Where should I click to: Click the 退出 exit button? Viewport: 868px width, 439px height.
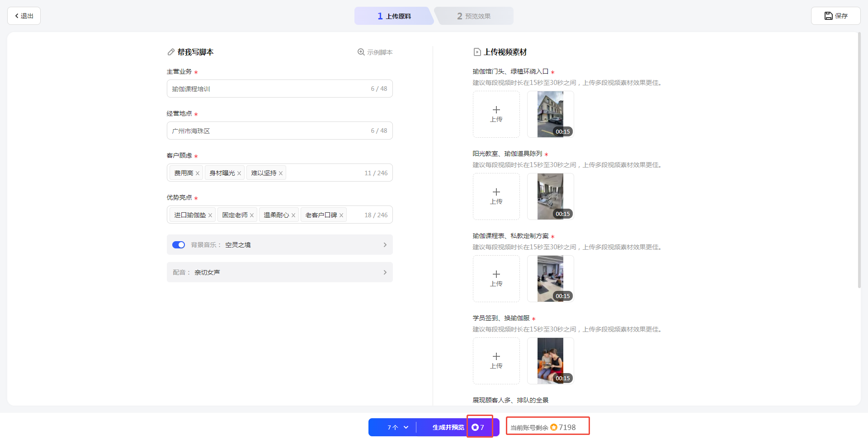click(x=24, y=16)
